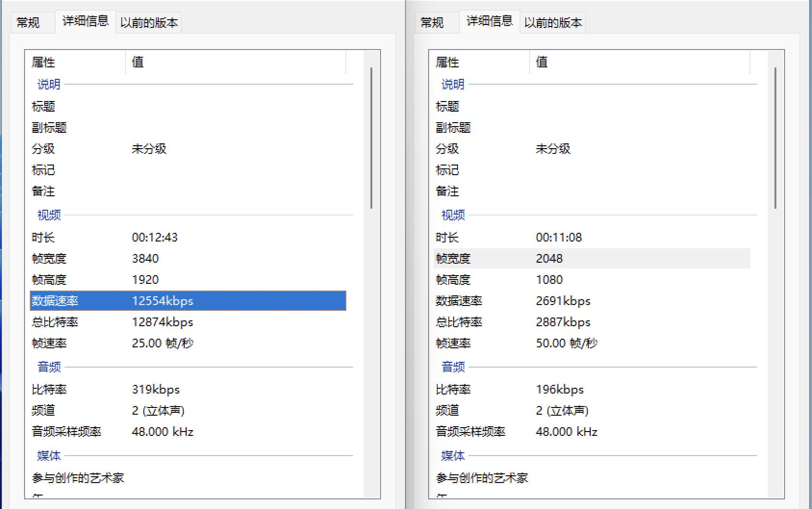Click the 帧速率 value 50.00 帧/秒
812x509 pixels.
[x=566, y=343]
